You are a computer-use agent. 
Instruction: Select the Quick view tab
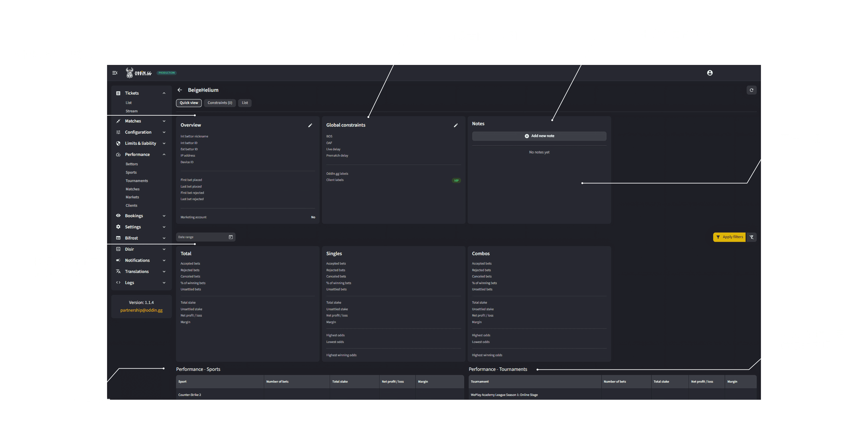click(189, 103)
